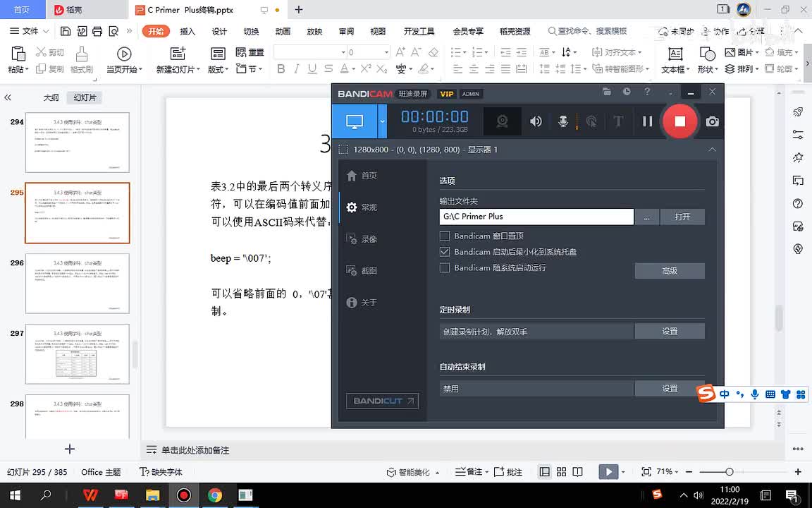
Task: Stop recording with Bandicam's red button
Action: pos(679,121)
